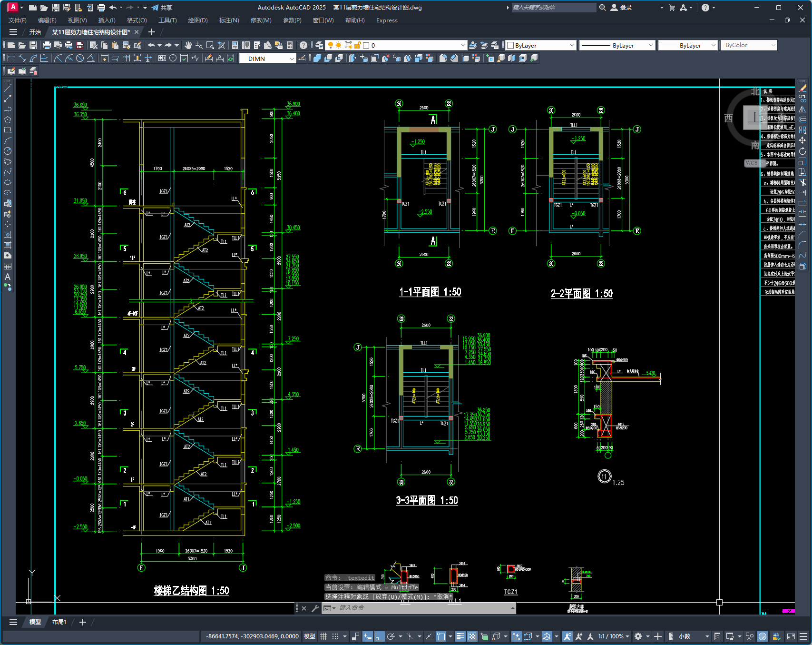Click the new drawing tab plus button
The width and height of the screenshot is (812, 645).
coord(152,32)
